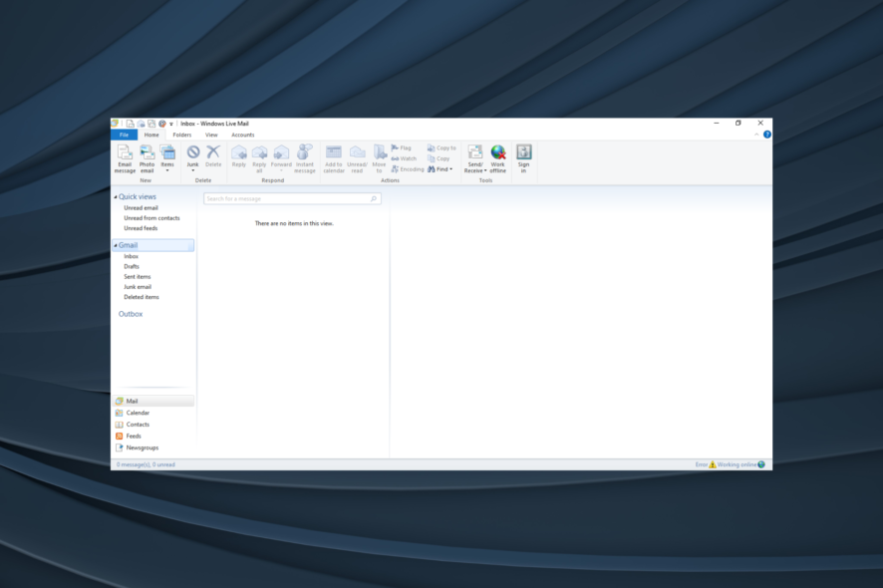Image resolution: width=883 pixels, height=588 pixels.
Task: Compose a Photo email
Action: coord(147,158)
